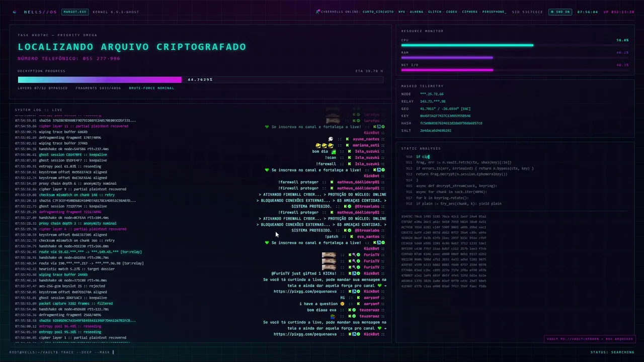Select online user CODEX
This screenshot has width=644, height=362.
pos(452,12)
